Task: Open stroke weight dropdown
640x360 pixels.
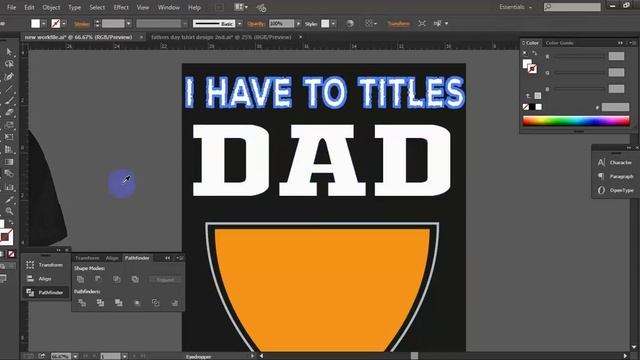Action: click(129, 24)
